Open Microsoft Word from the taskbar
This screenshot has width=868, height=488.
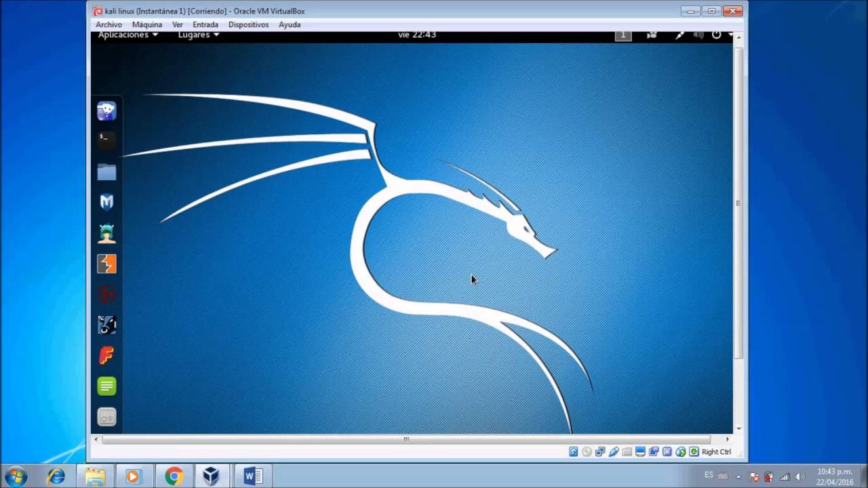click(253, 476)
